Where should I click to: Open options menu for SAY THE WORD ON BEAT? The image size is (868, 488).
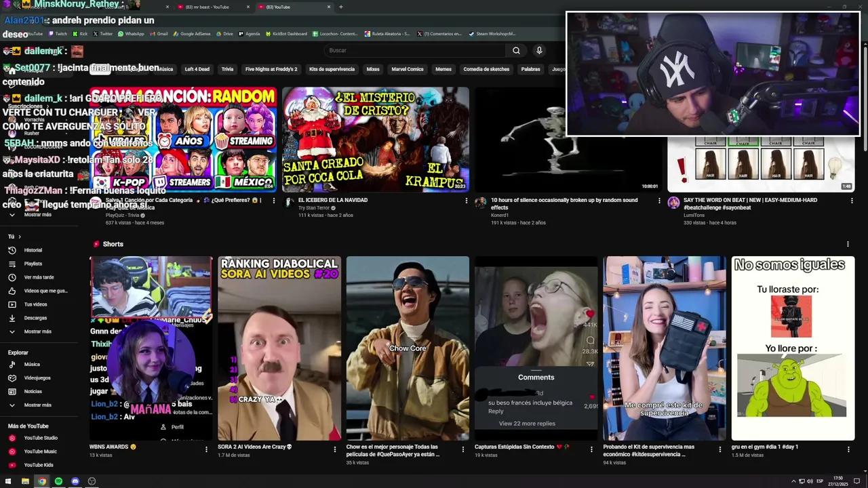click(852, 201)
